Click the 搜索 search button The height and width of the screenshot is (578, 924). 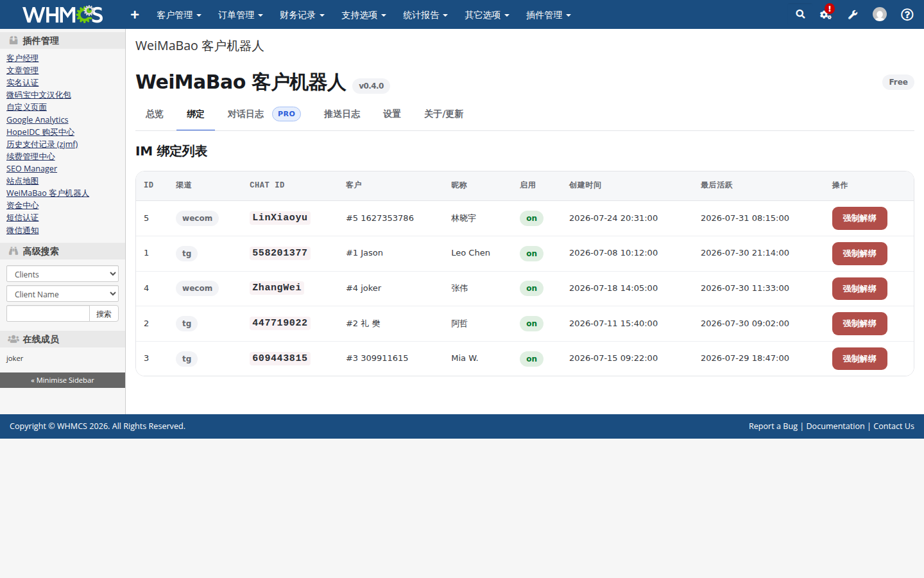104,313
